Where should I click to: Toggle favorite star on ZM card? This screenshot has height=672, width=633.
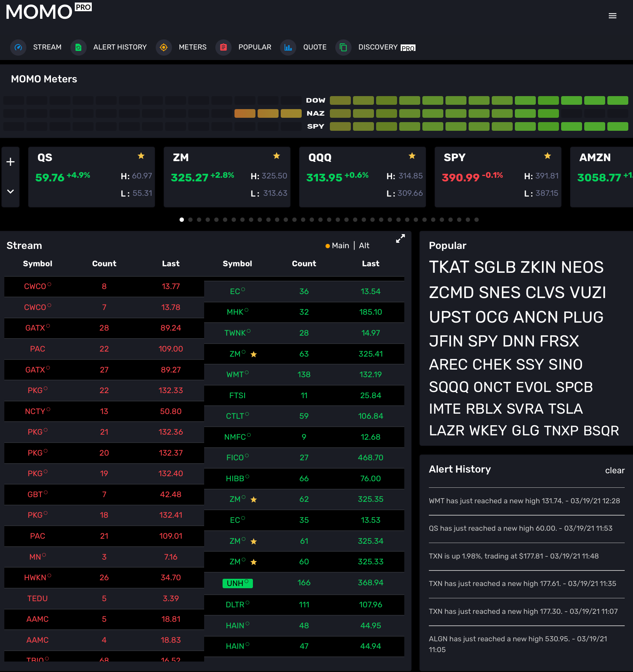click(x=276, y=156)
